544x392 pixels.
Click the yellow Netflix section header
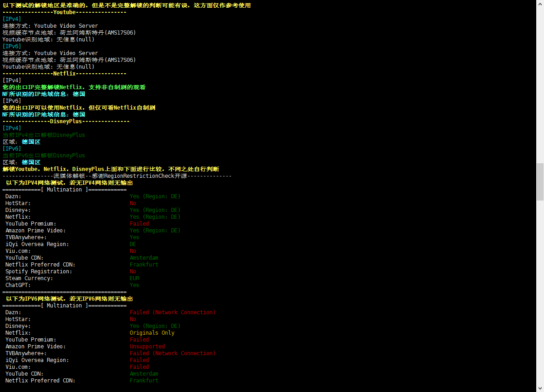click(64, 74)
